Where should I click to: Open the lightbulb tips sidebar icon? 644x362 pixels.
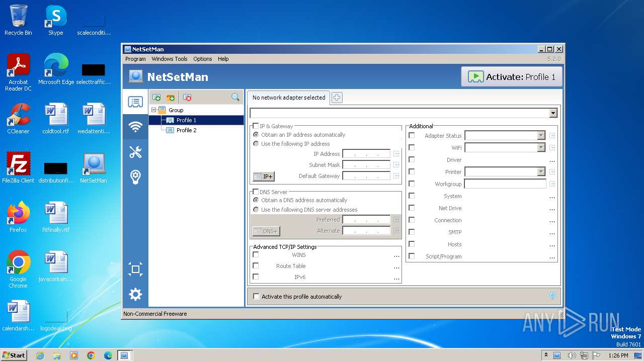click(x=135, y=176)
